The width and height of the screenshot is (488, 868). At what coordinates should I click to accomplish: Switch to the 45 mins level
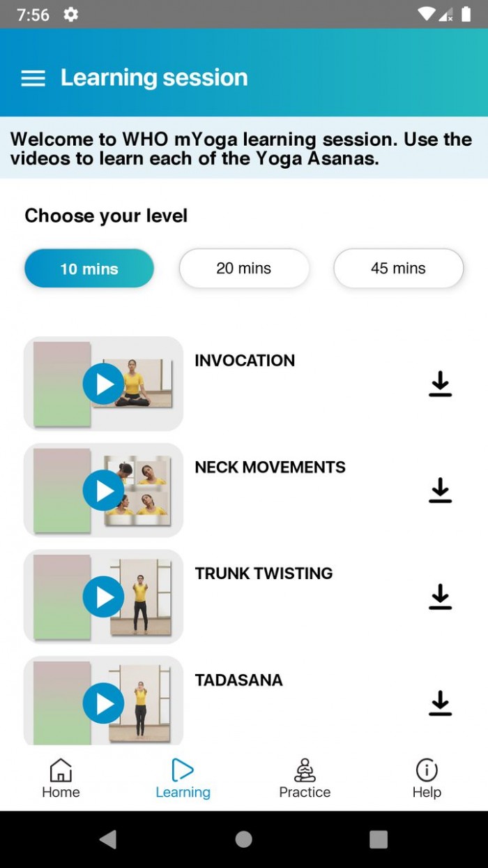click(398, 269)
